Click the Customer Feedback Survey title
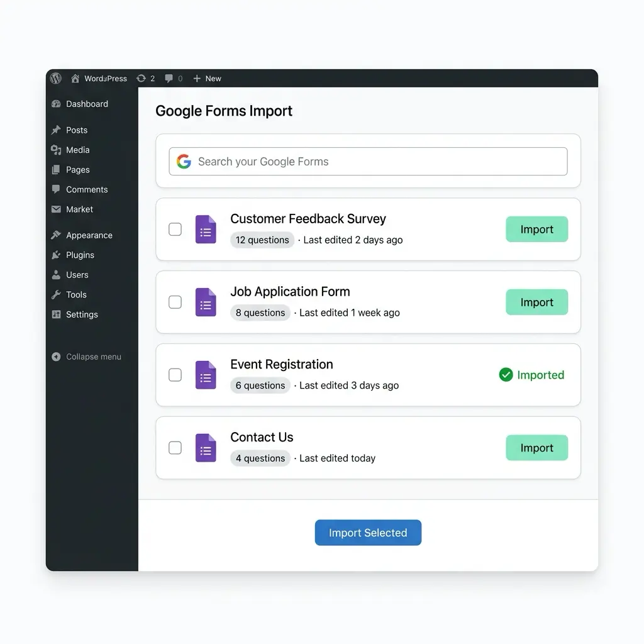This screenshot has height=644, width=644. coord(308,218)
